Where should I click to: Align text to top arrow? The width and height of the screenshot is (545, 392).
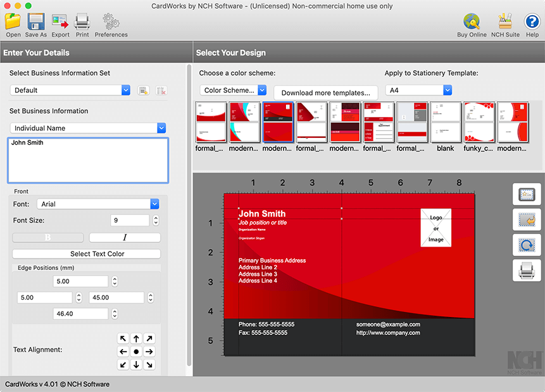[136, 338]
